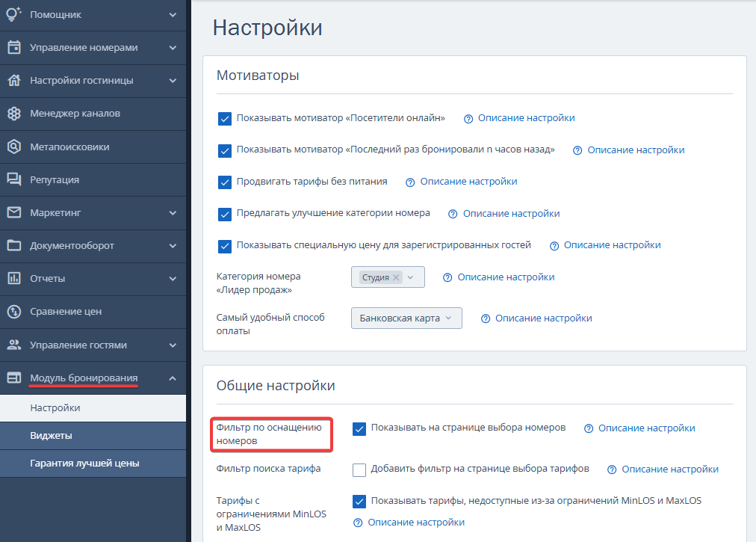This screenshot has width=756, height=542.
Task: Click the search icon beside Метапоисковики
Action: pos(14,147)
